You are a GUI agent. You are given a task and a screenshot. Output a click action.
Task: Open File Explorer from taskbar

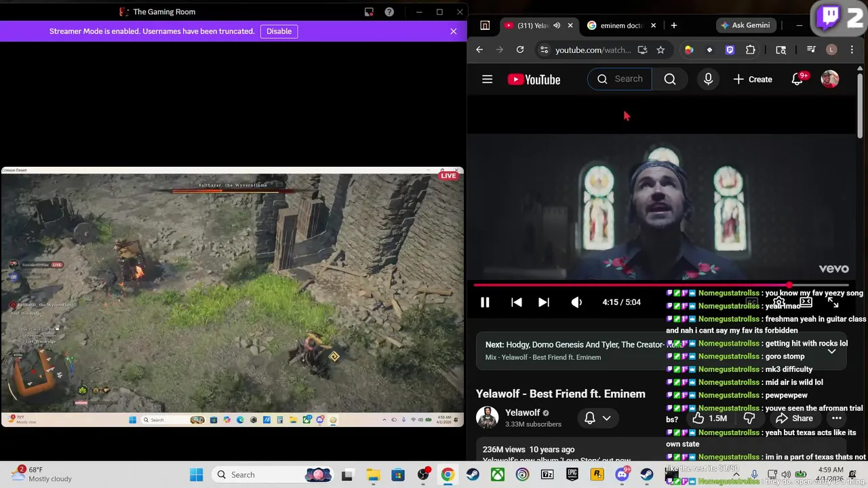[x=373, y=474]
